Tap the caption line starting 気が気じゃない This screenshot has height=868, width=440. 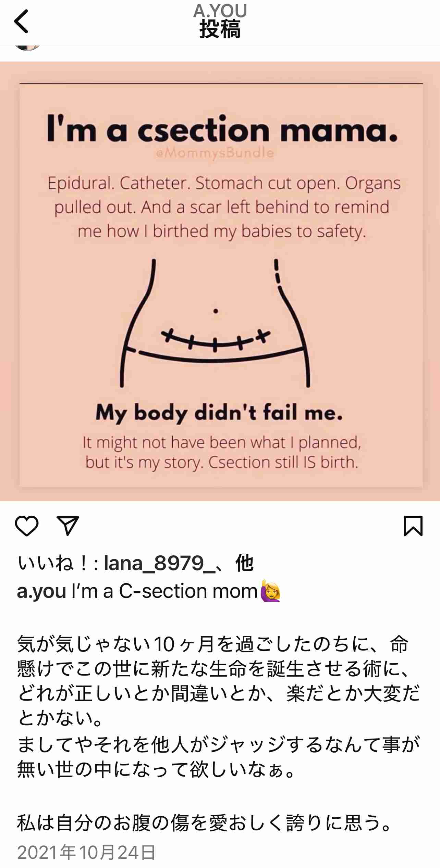tap(212, 644)
